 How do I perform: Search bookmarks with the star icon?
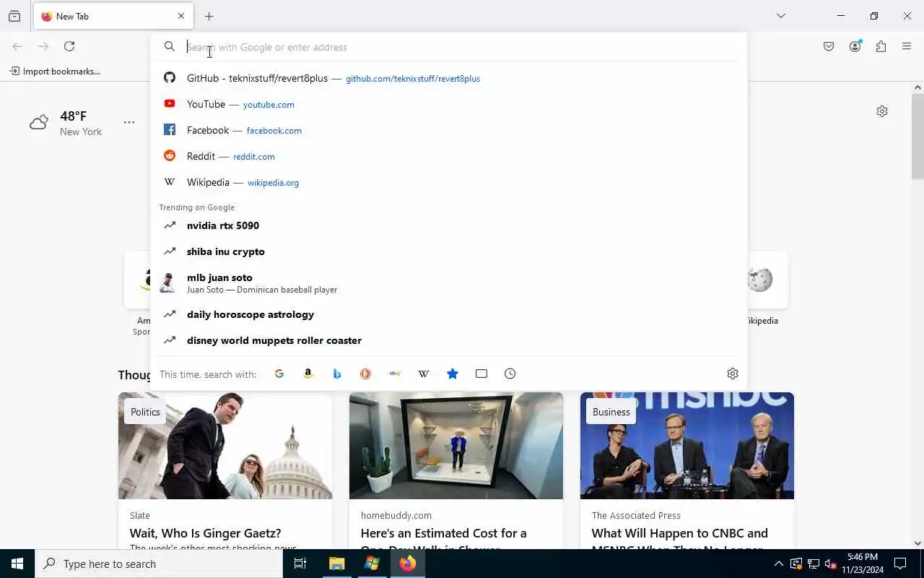point(453,374)
